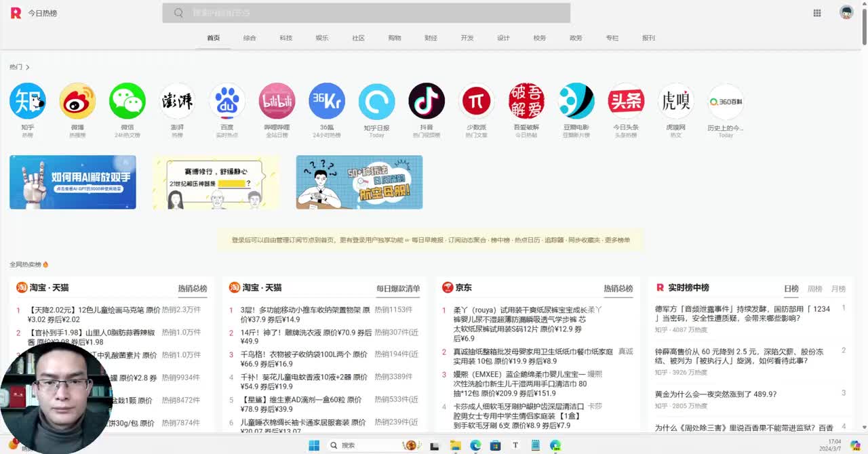
Task: Switch to the 校务 tab
Action: pyautogui.click(x=540, y=38)
